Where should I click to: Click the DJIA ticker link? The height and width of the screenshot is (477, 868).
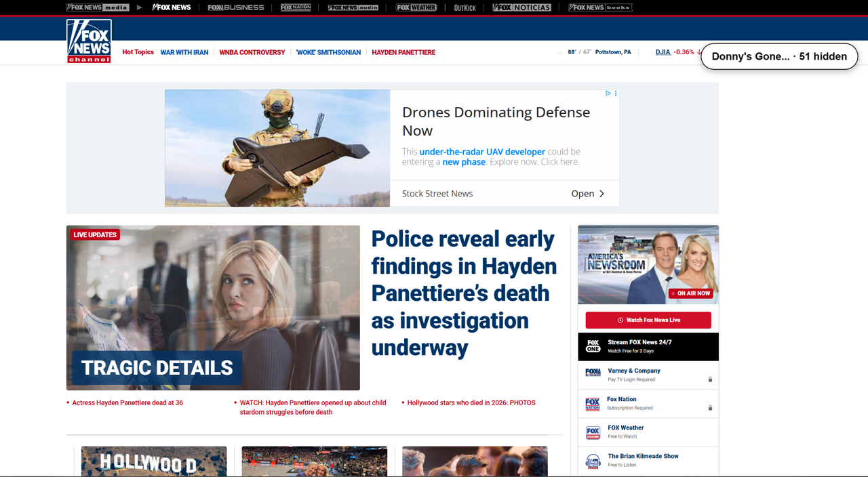(x=663, y=52)
